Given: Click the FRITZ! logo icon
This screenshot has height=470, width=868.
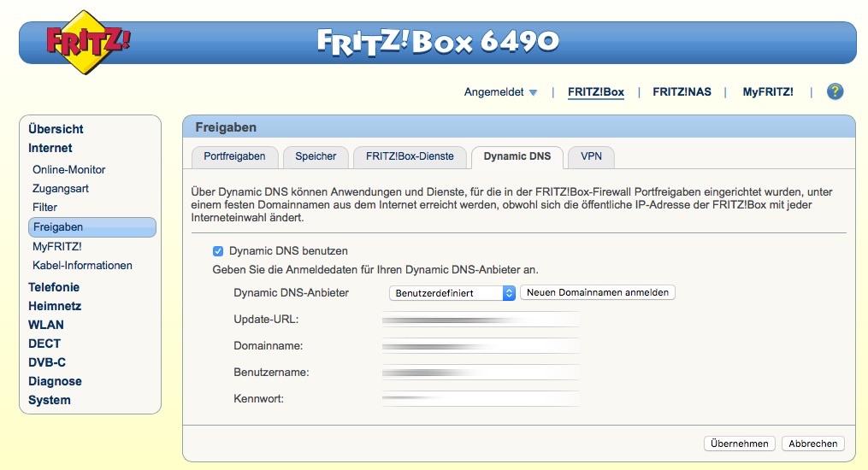Looking at the screenshot, I should [88, 43].
